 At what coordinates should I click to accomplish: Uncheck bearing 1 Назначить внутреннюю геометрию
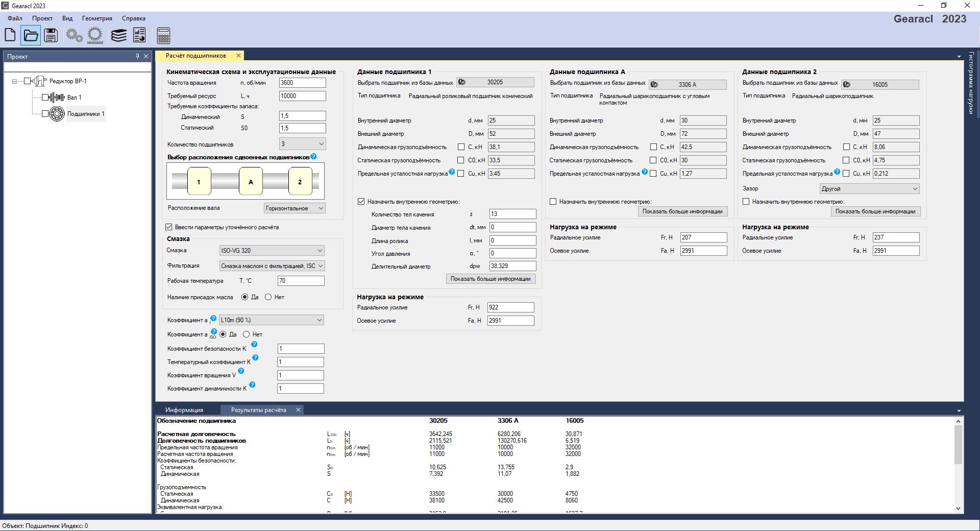point(361,202)
